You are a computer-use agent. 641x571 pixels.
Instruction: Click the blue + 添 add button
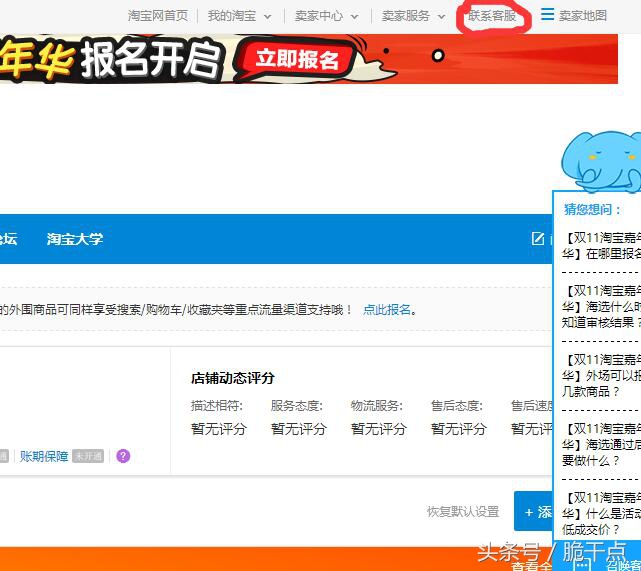coord(533,511)
